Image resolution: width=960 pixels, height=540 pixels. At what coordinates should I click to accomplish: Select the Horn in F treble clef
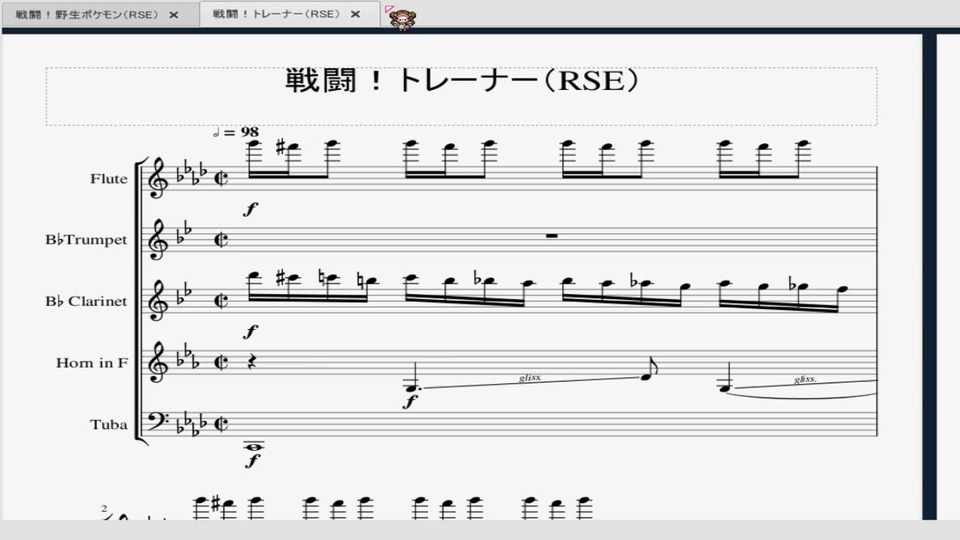point(158,362)
